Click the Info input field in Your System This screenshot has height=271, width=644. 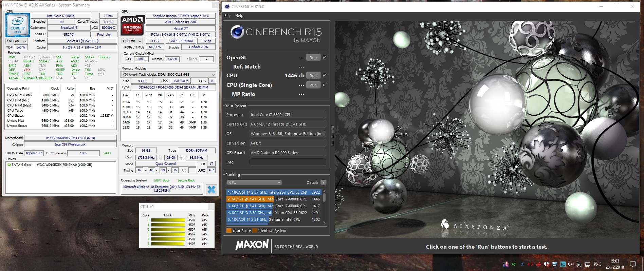[288, 162]
